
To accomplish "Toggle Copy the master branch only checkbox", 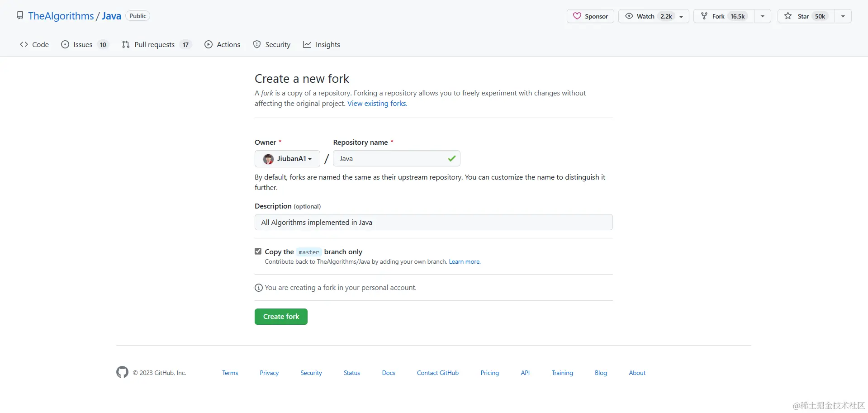I will 258,251.
